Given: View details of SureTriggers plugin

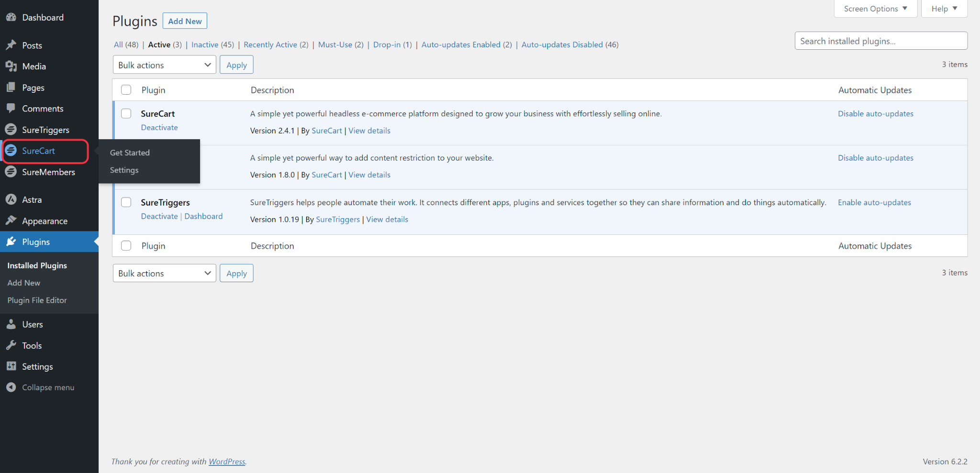Looking at the screenshot, I should [x=387, y=220].
